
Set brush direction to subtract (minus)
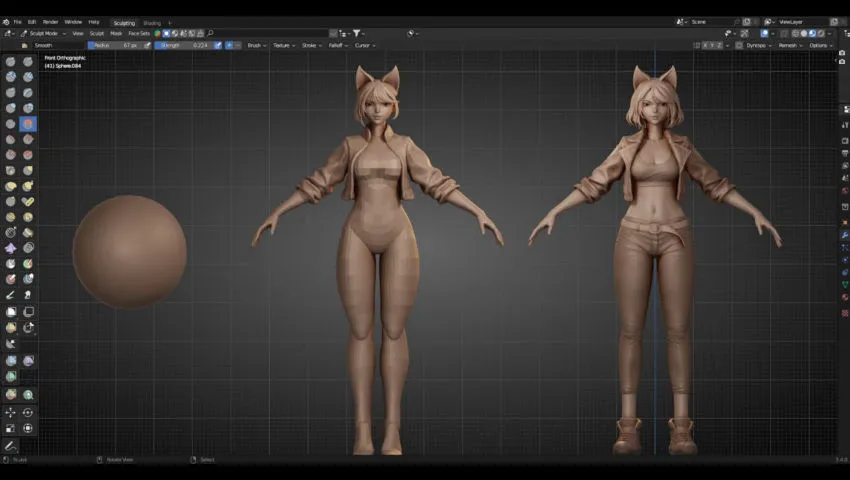237,46
